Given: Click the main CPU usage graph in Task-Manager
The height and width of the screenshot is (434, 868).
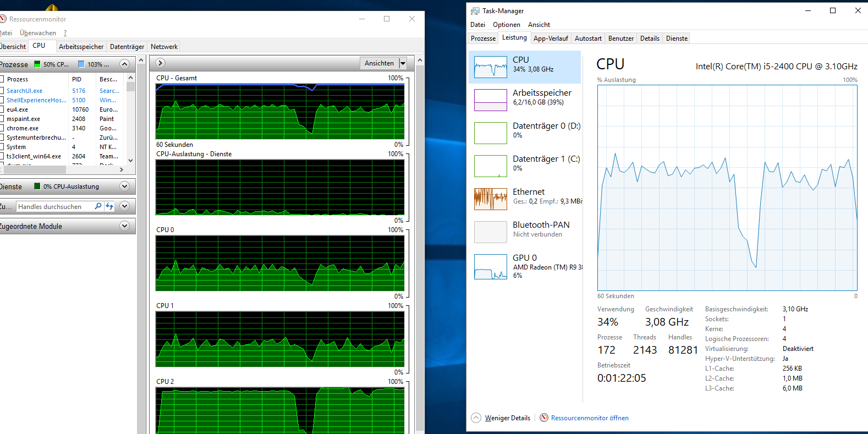Looking at the screenshot, I should pyautogui.click(x=727, y=188).
